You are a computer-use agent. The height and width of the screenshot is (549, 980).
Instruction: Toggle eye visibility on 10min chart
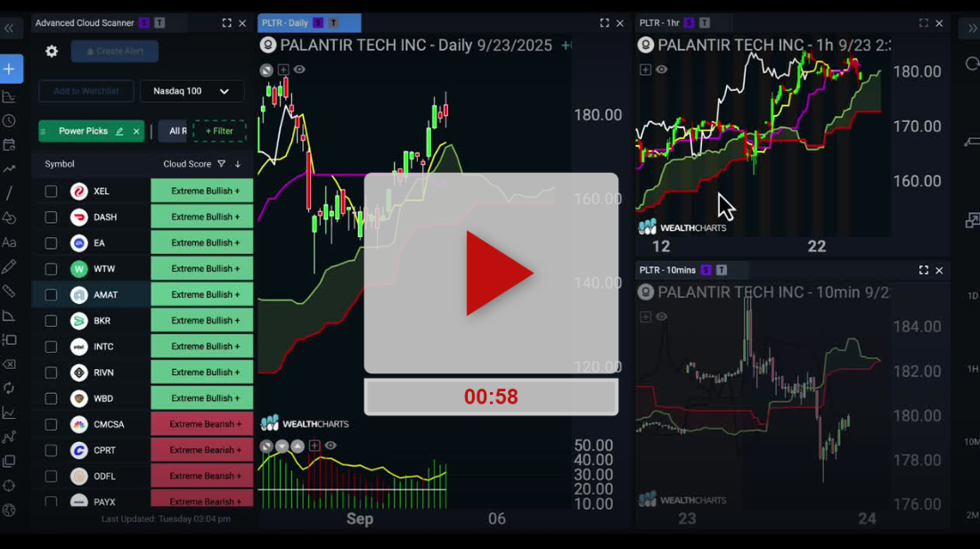pyautogui.click(x=661, y=317)
